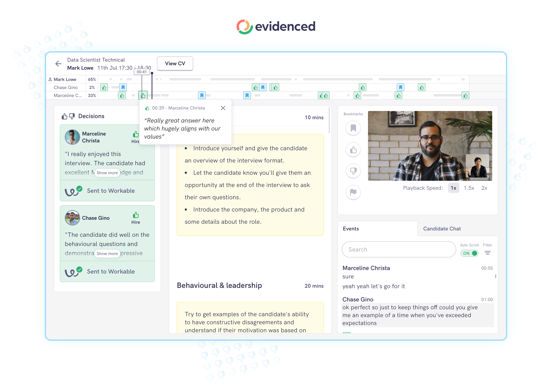The width and height of the screenshot is (552, 392).
Task: Switch to the Candidate Chat tab
Action: pyautogui.click(x=442, y=229)
